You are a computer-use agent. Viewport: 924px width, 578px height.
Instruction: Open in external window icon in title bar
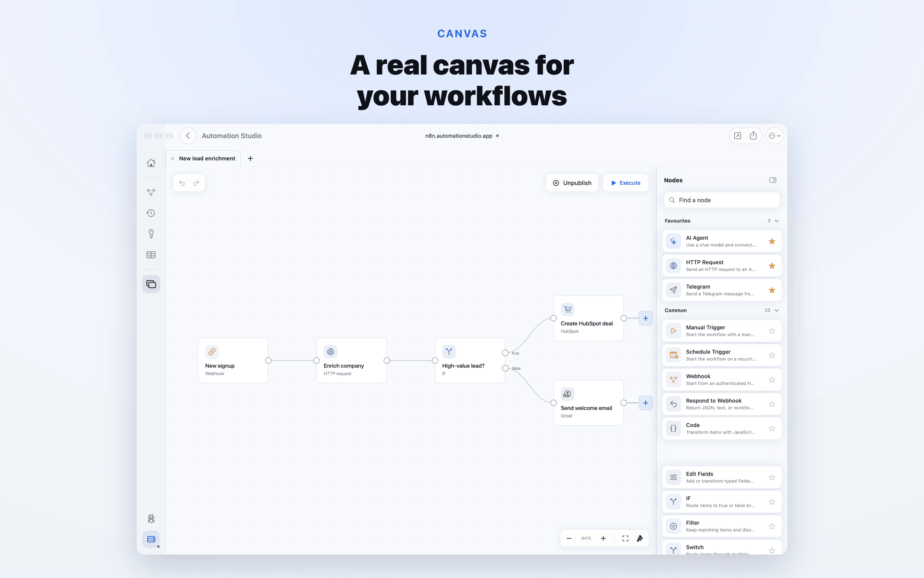(x=738, y=136)
